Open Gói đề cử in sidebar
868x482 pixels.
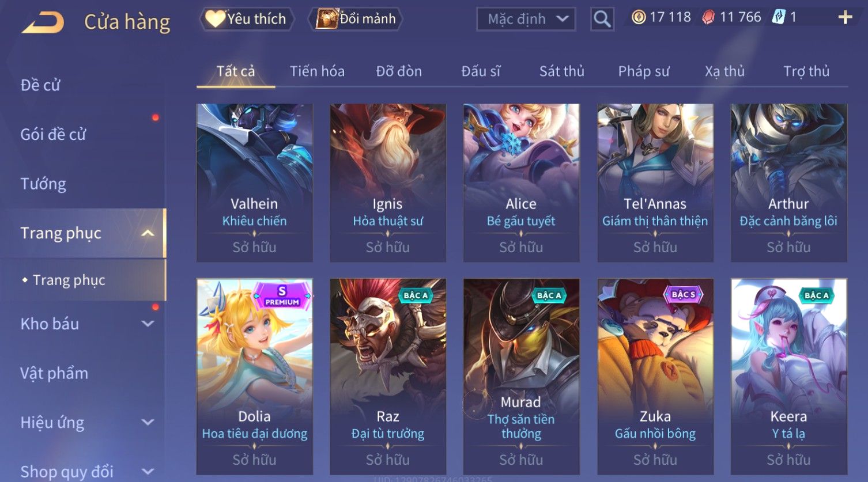tap(53, 134)
